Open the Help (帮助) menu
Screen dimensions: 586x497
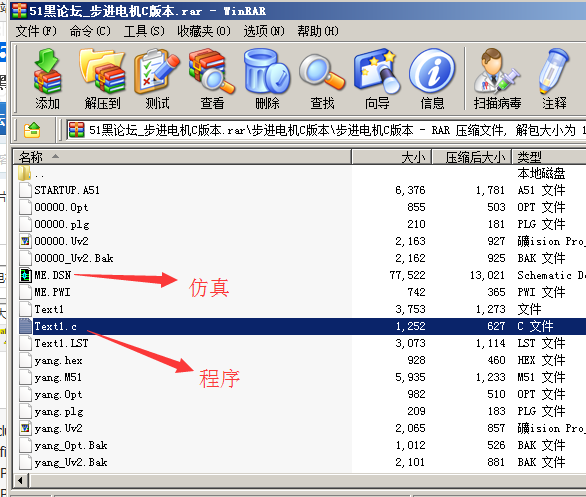pyautogui.click(x=318, y=31)
